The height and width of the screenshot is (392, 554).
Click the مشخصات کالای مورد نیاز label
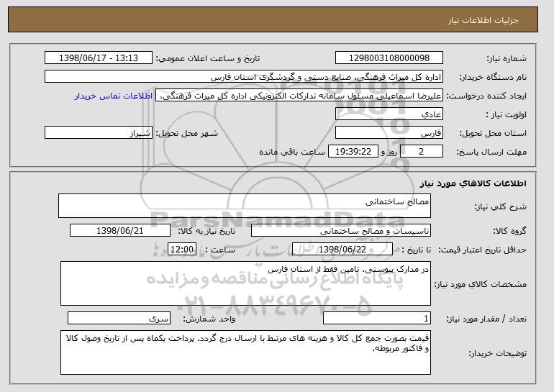click(x=480, y=284)
